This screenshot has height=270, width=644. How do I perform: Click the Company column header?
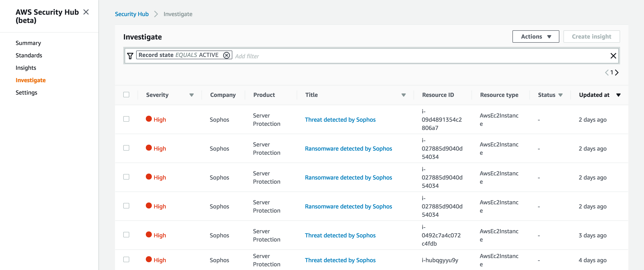click(223, 95)
